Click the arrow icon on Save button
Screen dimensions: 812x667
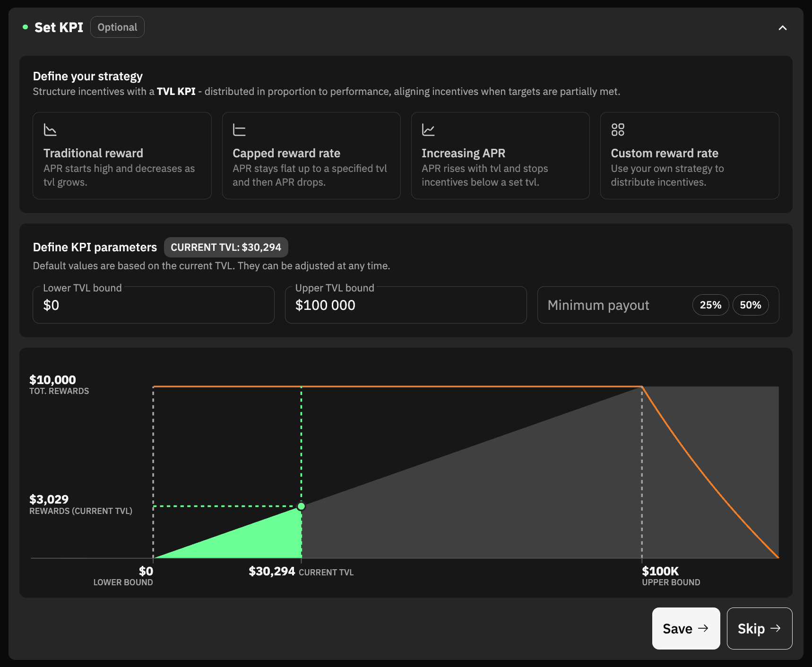[703, 628]
